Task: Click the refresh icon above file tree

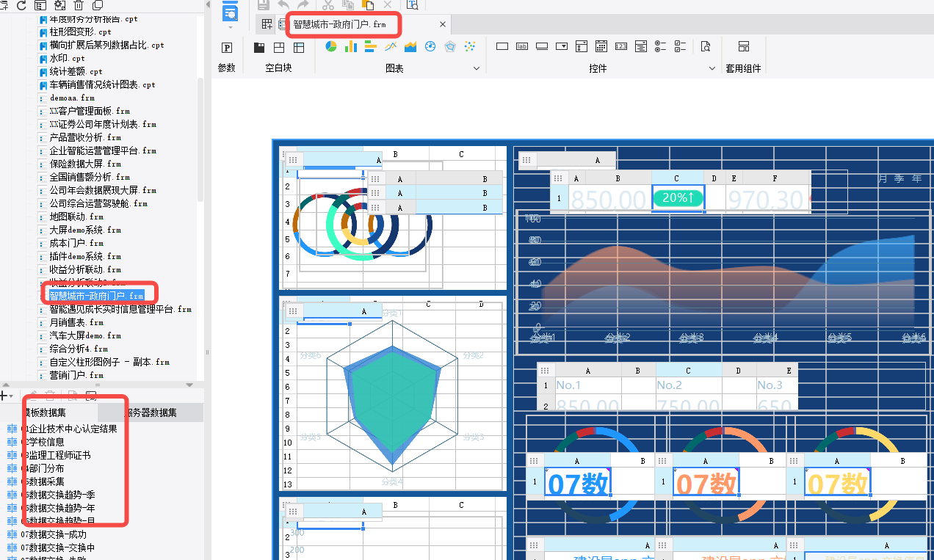Action: coord(21,5)
